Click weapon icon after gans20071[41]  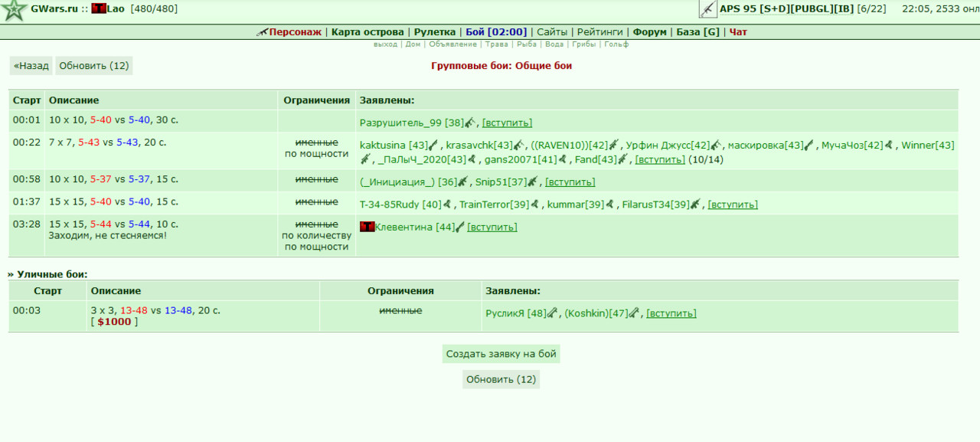click(562, 159)
